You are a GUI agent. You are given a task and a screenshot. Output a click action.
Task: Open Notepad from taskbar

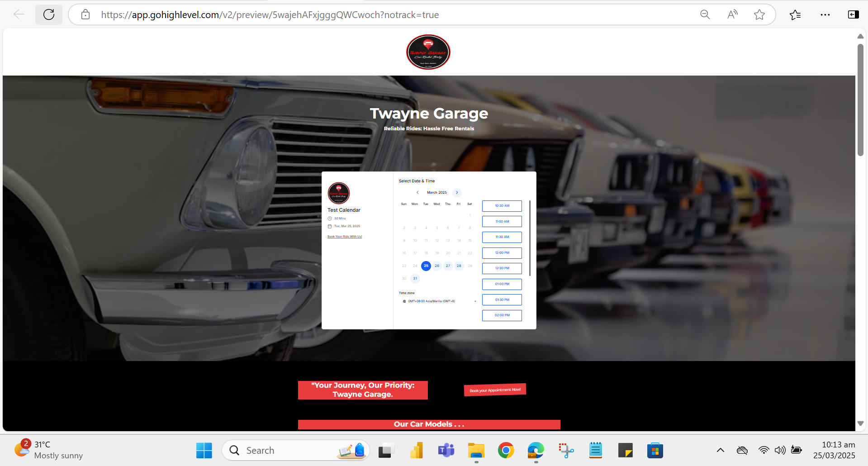[596, 450]
